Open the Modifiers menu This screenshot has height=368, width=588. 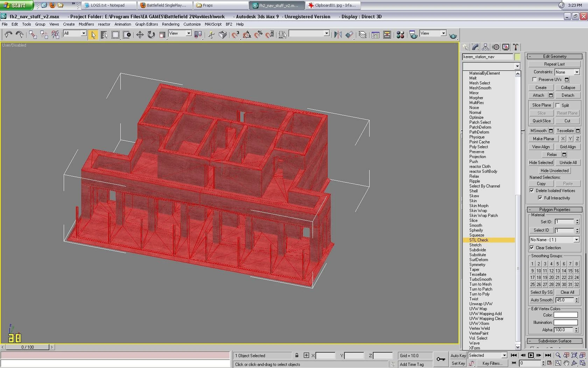pos(86,24)
